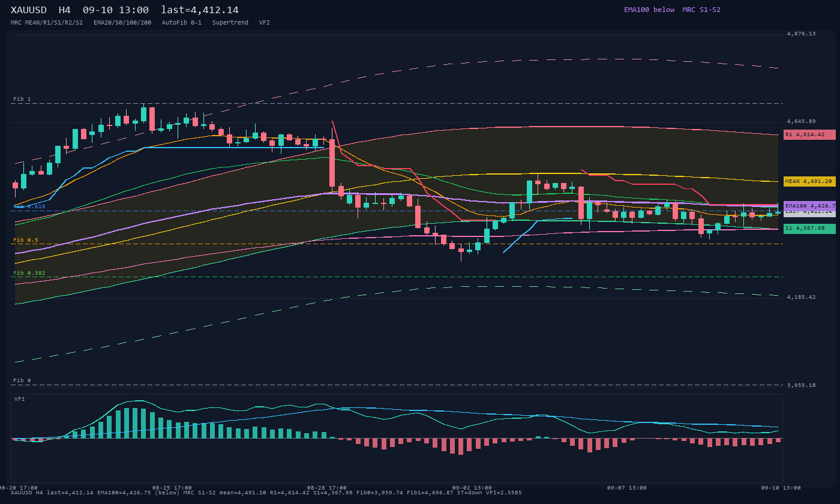The width and height of the screenshot is (840, 504).
Task: Click the 4,645.89 price axis label
Action: [x=801, y=122]
